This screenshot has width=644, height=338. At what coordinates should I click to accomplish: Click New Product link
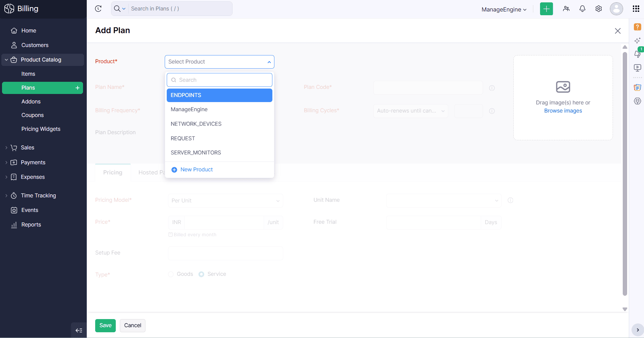point(192,170)
